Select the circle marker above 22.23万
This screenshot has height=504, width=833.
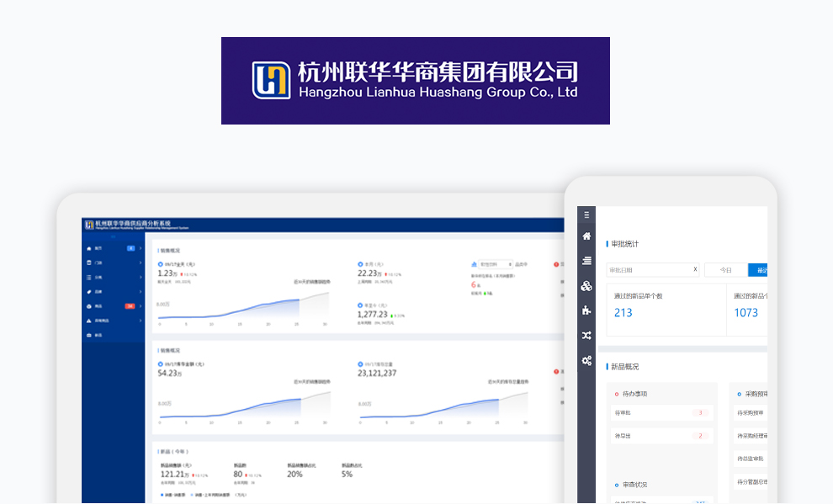(360, 264)
